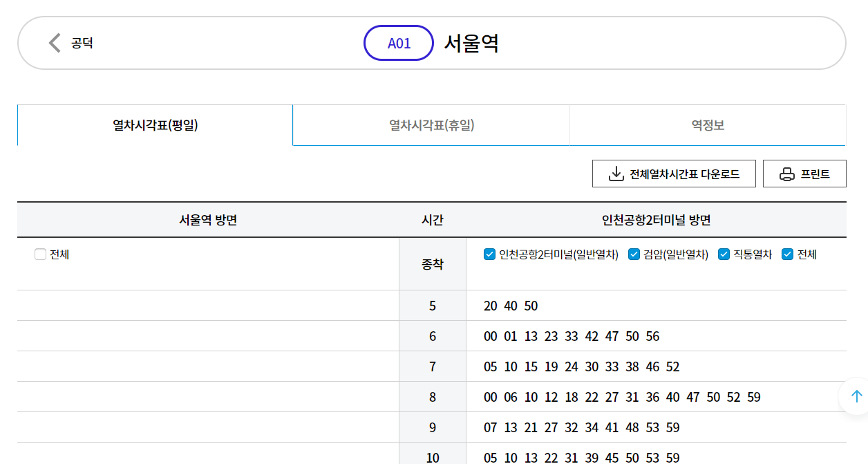
Task: Disable the 직통열차 filter checkbox
Action: tap(724, 254)
